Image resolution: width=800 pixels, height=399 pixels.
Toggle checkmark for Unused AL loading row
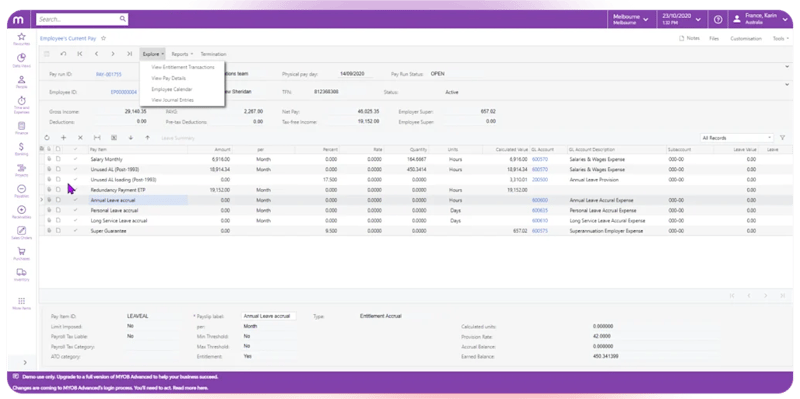point(76,180)
